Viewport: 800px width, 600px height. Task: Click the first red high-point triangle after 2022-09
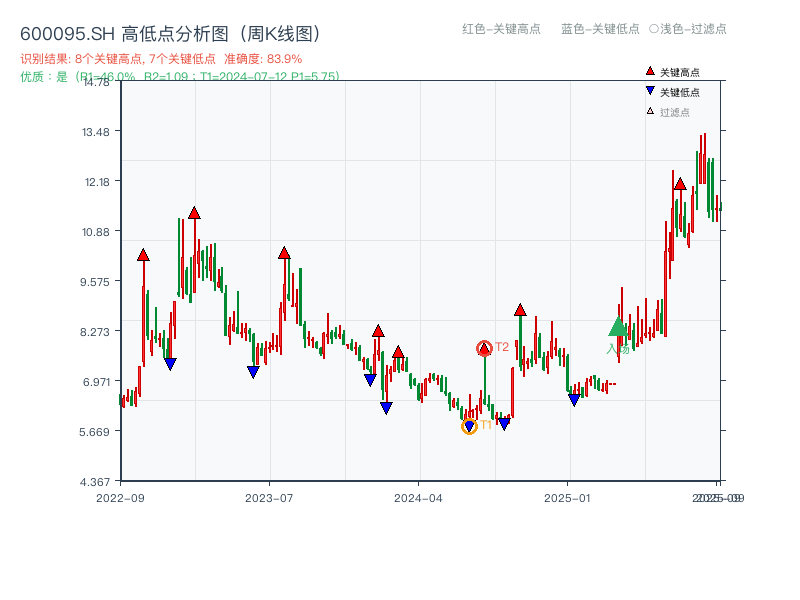142,253
